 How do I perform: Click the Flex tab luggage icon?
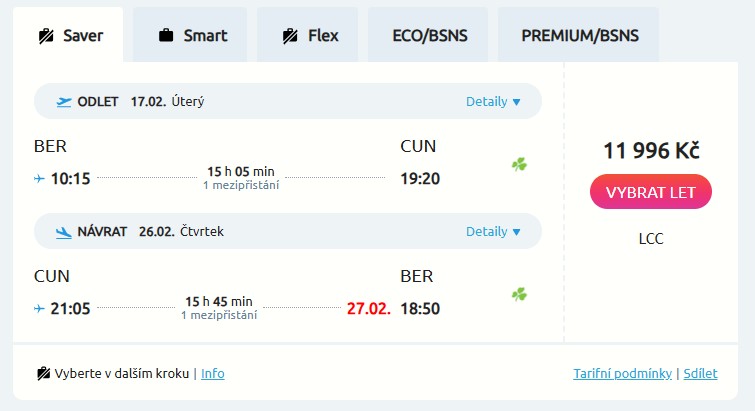click(290, 36)
